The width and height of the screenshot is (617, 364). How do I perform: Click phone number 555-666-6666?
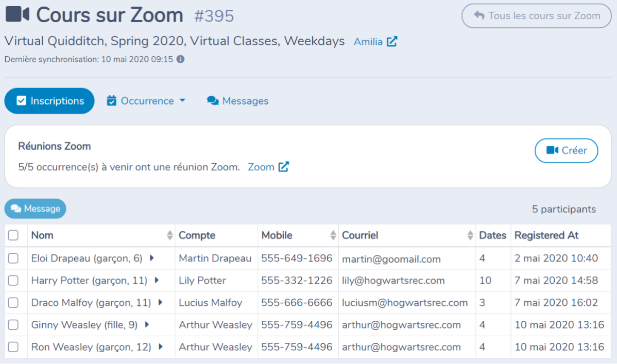tap(297, 302)
